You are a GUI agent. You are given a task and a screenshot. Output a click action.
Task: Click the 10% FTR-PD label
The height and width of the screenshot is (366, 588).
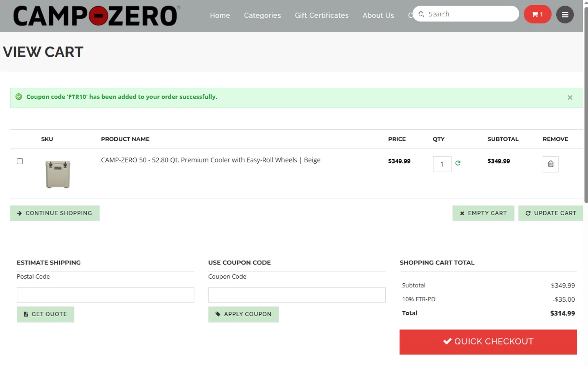pos(419,299)
